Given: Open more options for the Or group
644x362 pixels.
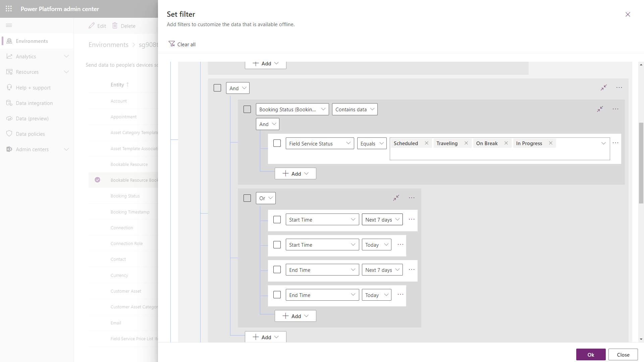Looking at the screenshot, I should click(412, 198).
